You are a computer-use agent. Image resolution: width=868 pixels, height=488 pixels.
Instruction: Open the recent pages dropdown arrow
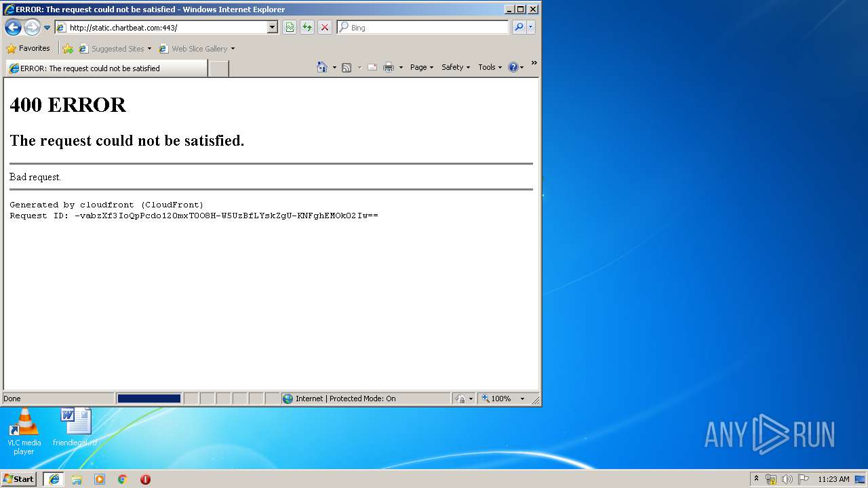47,28
